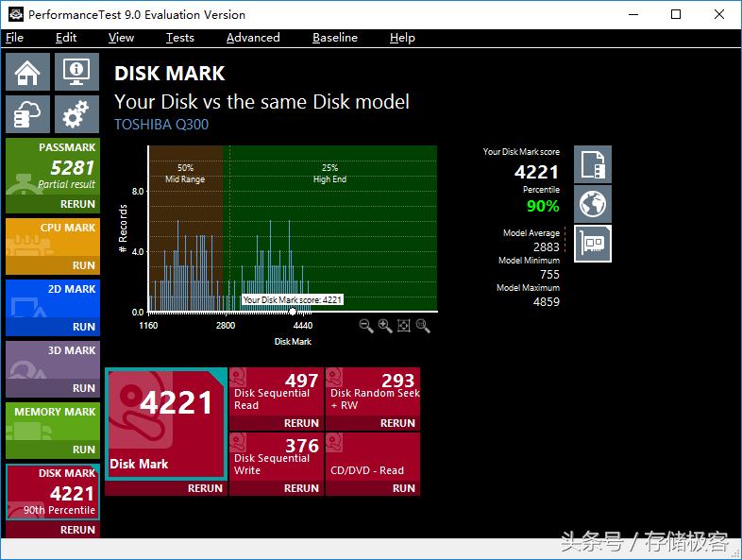This screenshot has height=560, width=742.
Task: Click the cloud database baselines icon
Action: (x=28, y=114)
